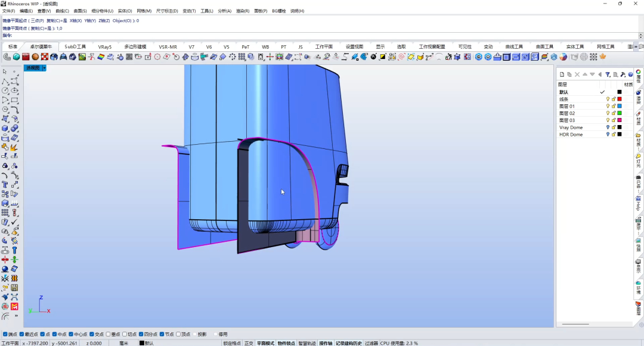Click the hammer tools icon in layer panel
Image resolution: width=644 pixels, height=346 pixels.
coord(623,74)
